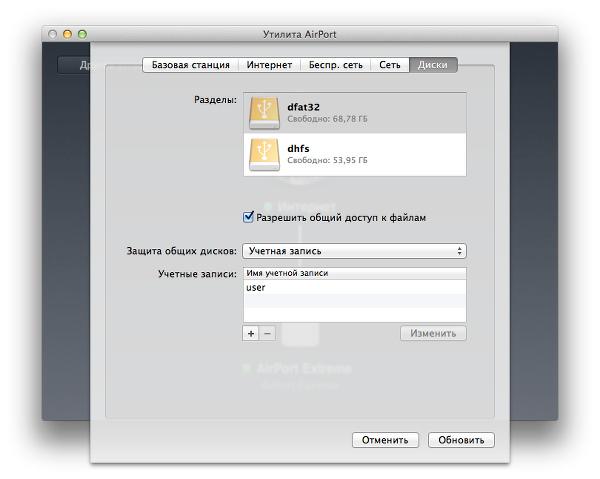Select the user account row
600x479 pixels.
coord(355,287)
